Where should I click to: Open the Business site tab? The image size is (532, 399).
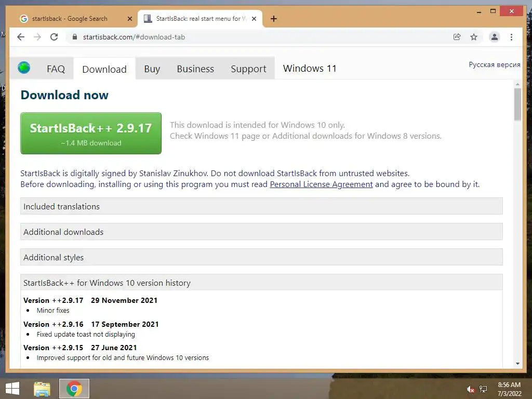point(195,69)
